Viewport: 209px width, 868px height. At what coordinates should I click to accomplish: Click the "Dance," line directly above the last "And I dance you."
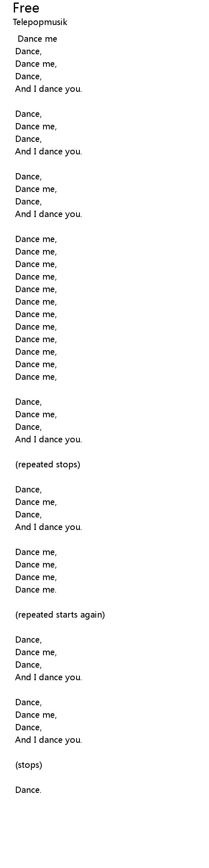[28, 727]
